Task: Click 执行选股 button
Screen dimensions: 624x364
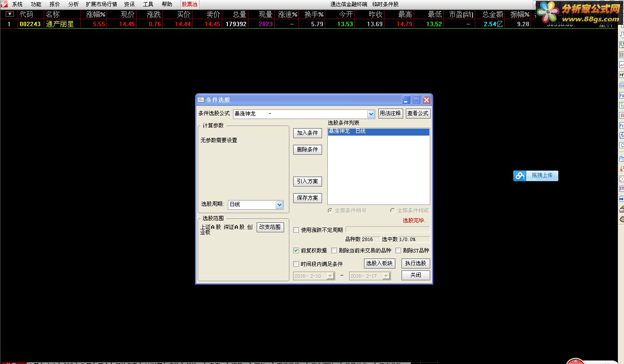Action: point(415,263)
